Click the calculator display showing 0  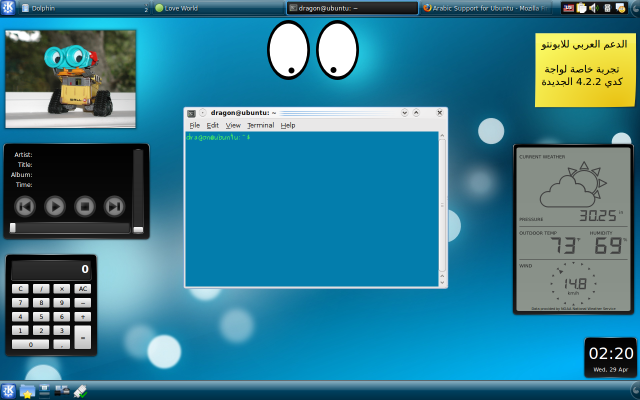(x=51, y=269)
